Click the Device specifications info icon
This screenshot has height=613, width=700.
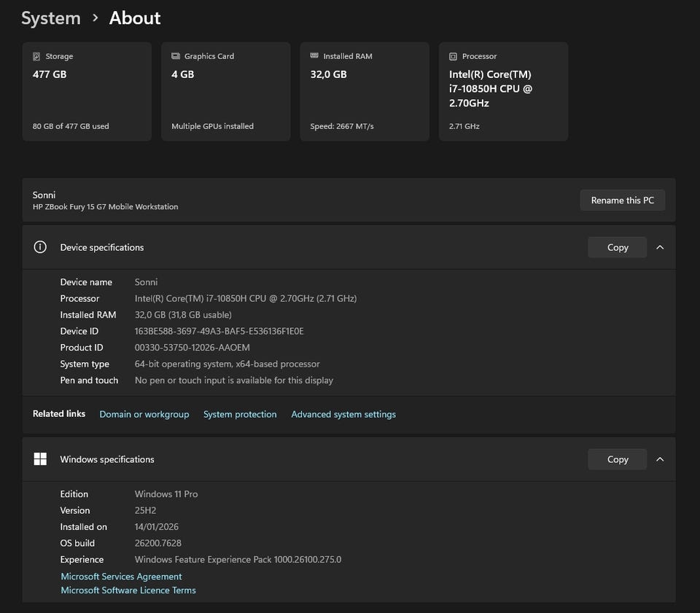(x=40, y=247)
